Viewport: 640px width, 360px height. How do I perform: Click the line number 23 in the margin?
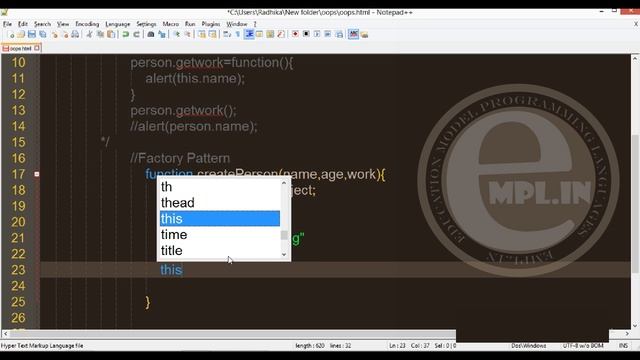(18, 270)
